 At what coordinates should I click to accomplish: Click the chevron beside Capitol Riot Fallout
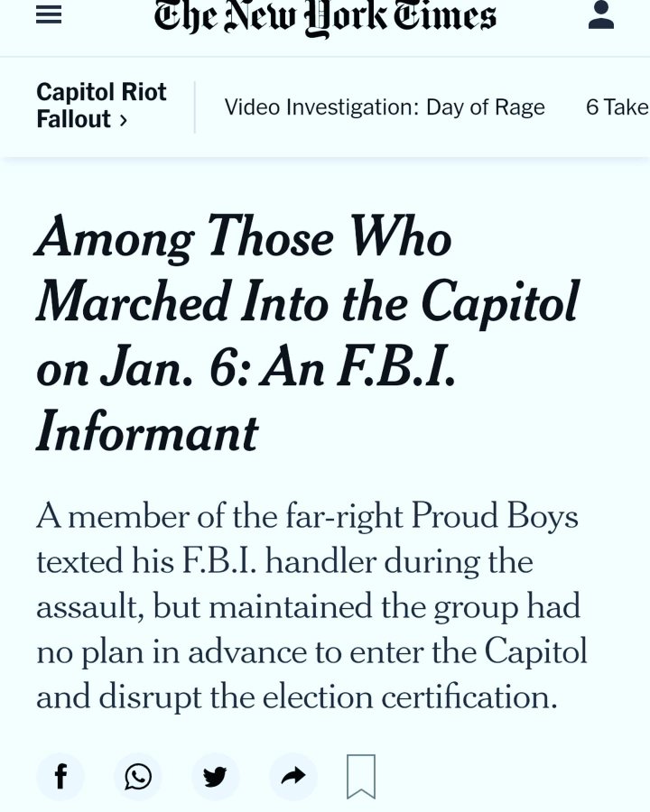[x=123, y=120]
